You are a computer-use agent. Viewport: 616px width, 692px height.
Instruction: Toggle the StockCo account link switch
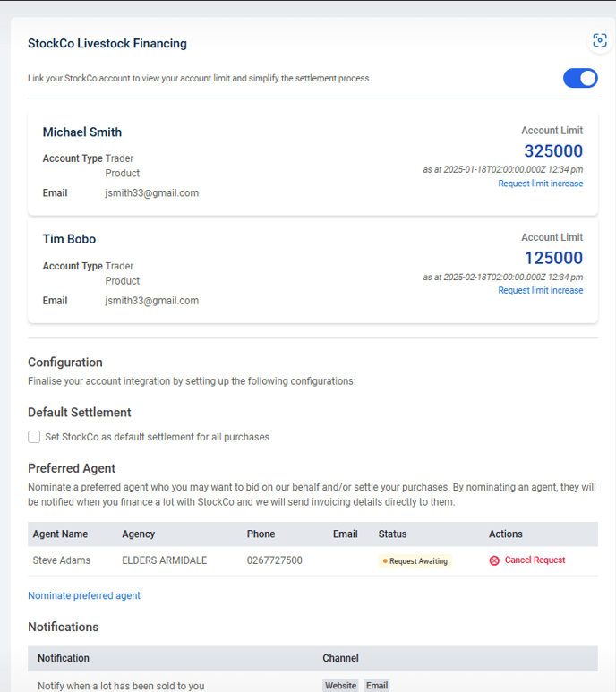pyautogui.click(x=580, y=78)
